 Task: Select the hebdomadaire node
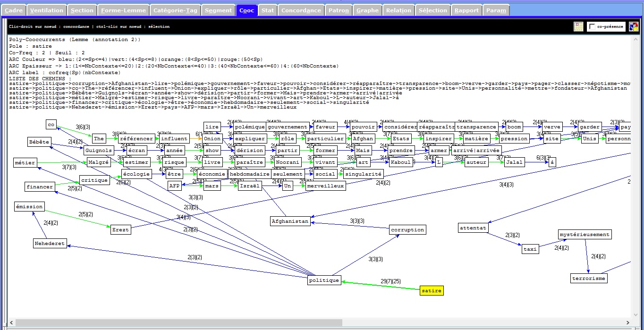tap(249, 174)
